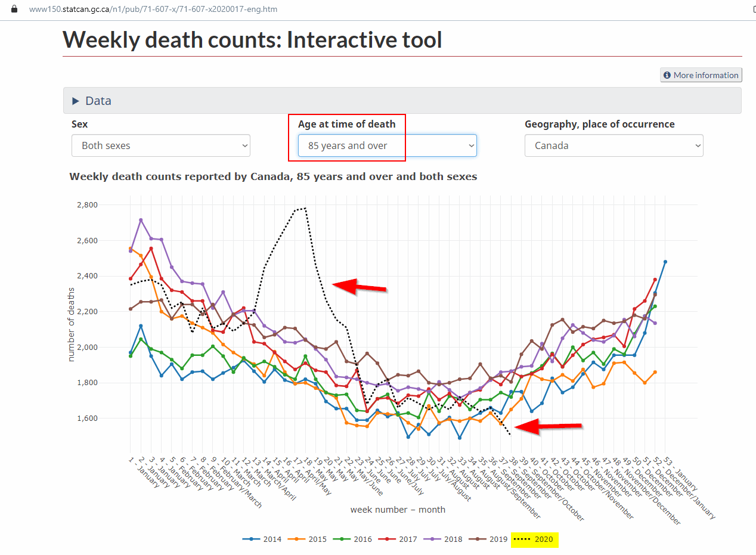This screenshot has width=756, height=555.
Task: Toggle the 2014 series in the legend
Action: 262,540
